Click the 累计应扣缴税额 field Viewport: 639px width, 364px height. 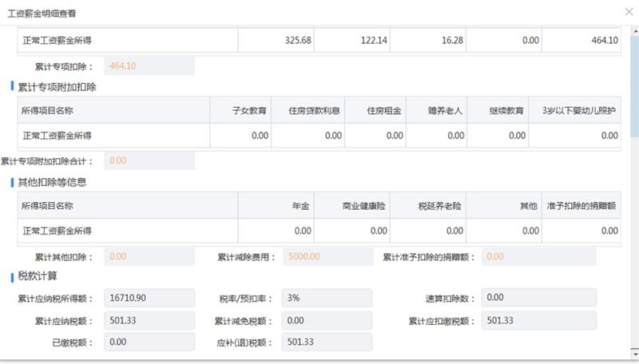pyautogui.click(x=539, y=321)
